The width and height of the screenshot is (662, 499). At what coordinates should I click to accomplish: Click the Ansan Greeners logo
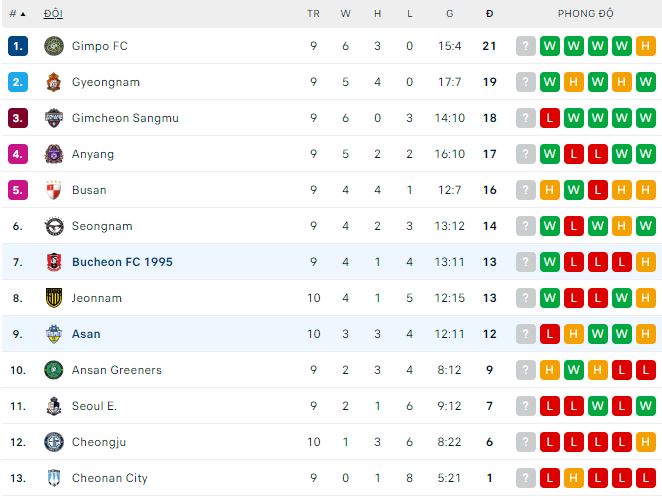coord(54,370)
